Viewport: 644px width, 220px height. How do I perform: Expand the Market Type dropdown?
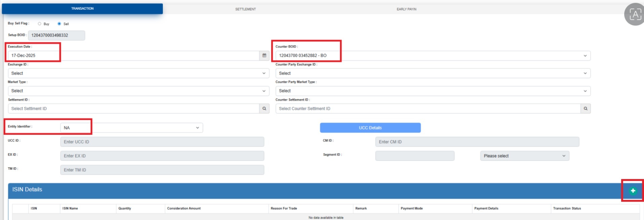pos(138,91)
